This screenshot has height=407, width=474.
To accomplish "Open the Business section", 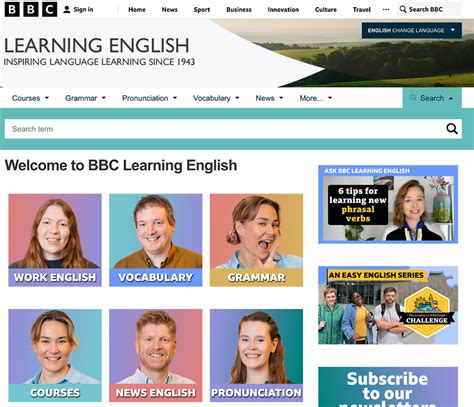I will (239, 9).
